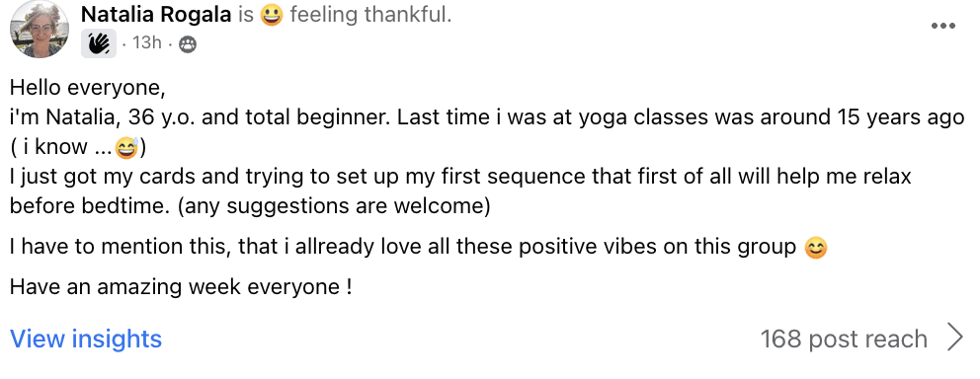Image resolution: width=980 pixels, height=379 pixels.
Task: Click the Natalia Rogala name link
Action: pyautogui.click(x=156, y=15)
